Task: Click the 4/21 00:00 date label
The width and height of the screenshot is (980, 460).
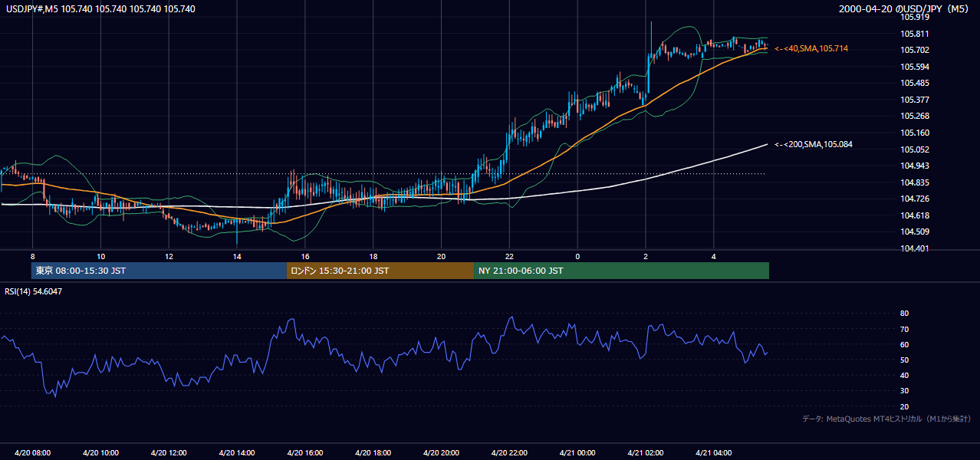Action: tap(577, 452)
